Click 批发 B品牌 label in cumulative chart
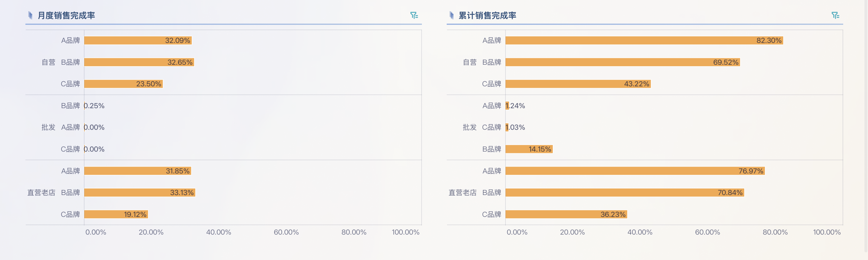The image size is (868, 260). tap(492, 149)
